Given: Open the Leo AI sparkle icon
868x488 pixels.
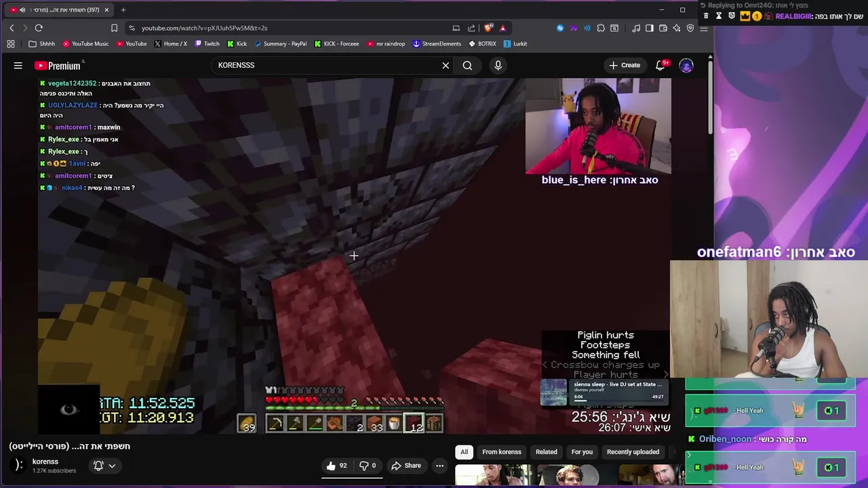Looking at the screenshot, I should [x=677, y=28].
